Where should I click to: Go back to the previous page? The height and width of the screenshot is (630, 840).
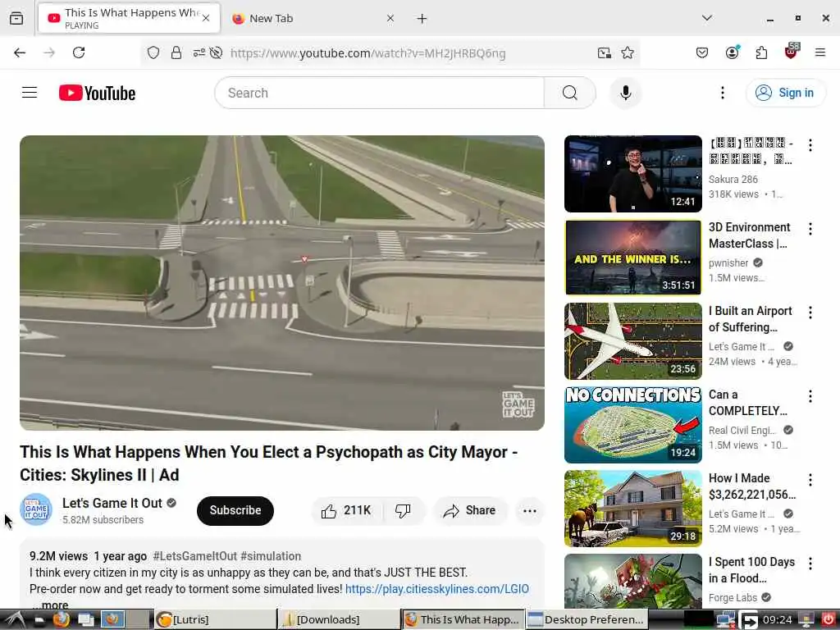click(x=20, y=52)
